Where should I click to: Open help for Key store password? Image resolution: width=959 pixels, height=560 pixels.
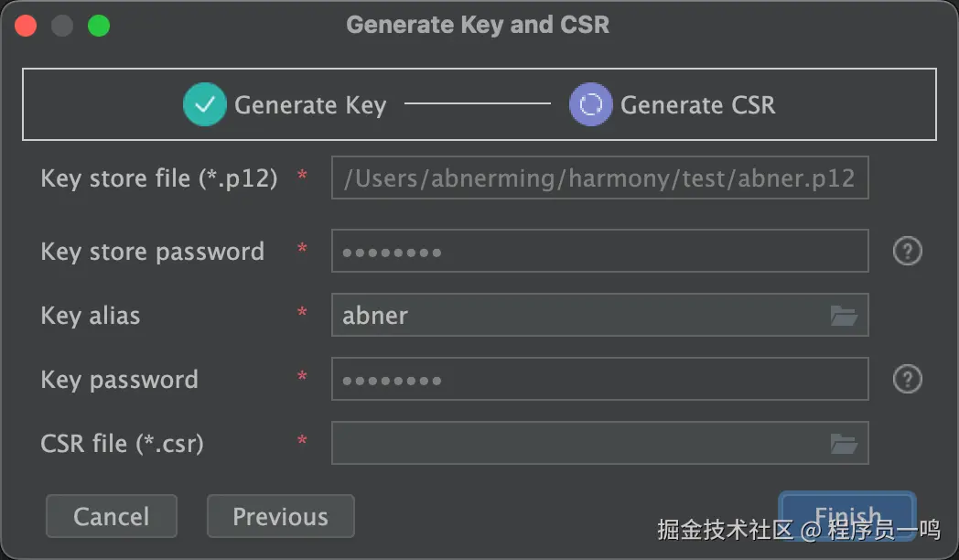point(907,252)
